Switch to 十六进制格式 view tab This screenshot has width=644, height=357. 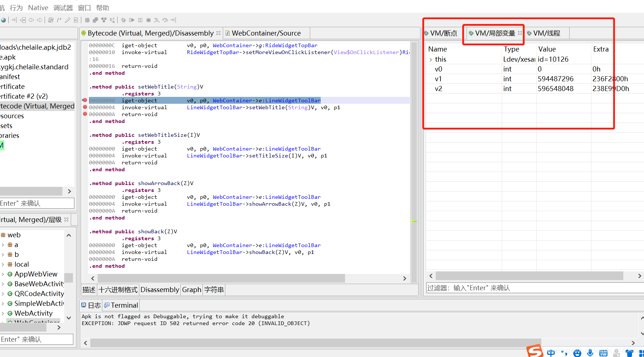[118, 290]
